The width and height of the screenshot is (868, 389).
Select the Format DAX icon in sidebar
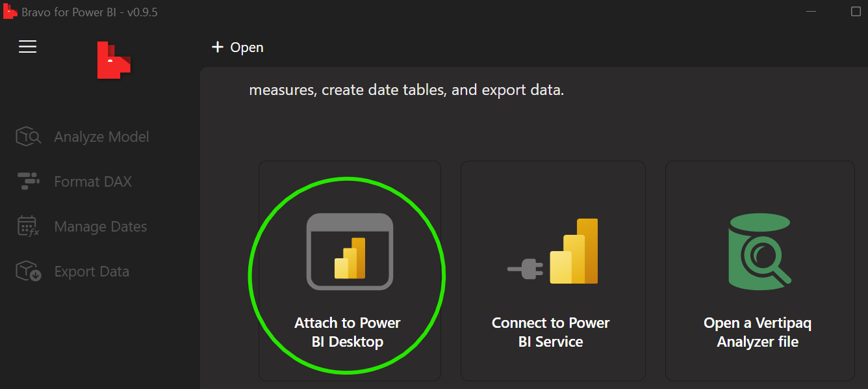[x=27, y=181]
